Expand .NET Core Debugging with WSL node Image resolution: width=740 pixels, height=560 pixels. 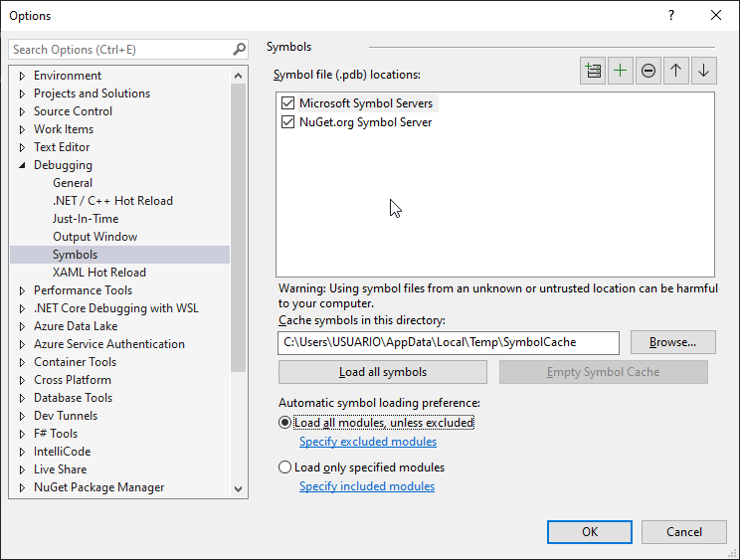[22, 308]
